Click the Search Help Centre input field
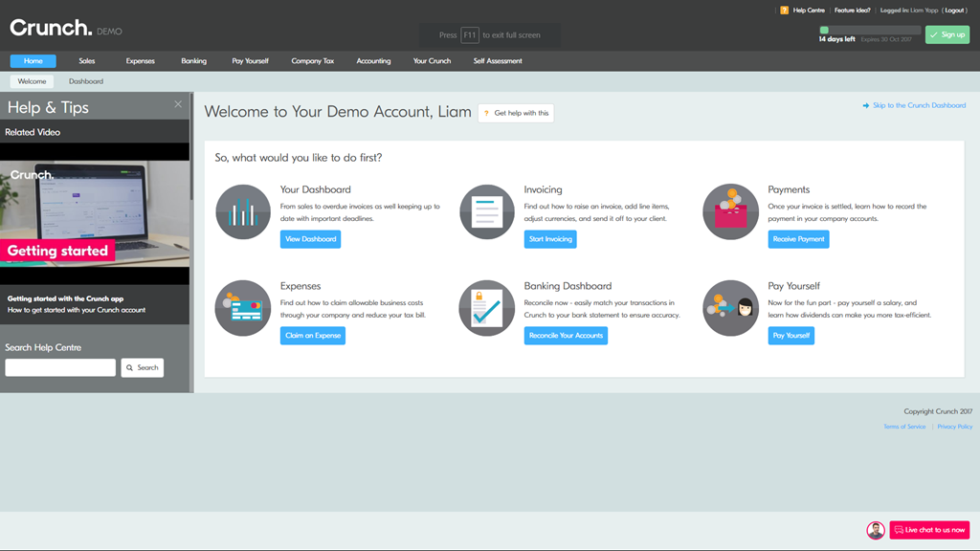The width and height of the screenshot is (980, 551). (x=60, y=367)
